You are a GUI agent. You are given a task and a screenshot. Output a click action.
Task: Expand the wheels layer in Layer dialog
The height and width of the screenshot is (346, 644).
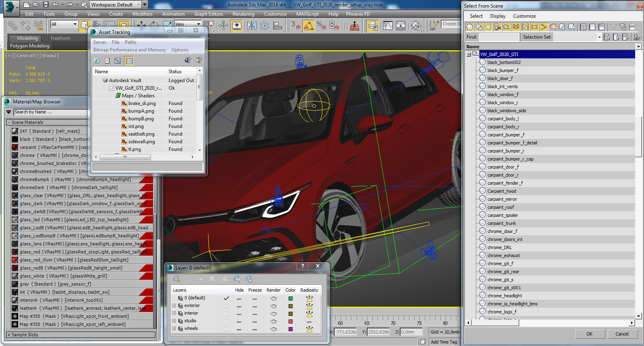[174, 329]
